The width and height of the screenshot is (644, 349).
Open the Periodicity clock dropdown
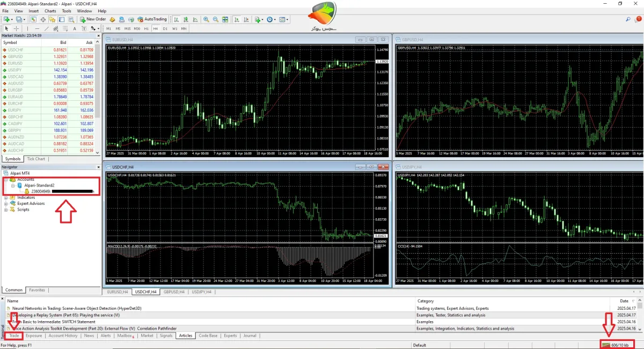click(x=272, y=19)
